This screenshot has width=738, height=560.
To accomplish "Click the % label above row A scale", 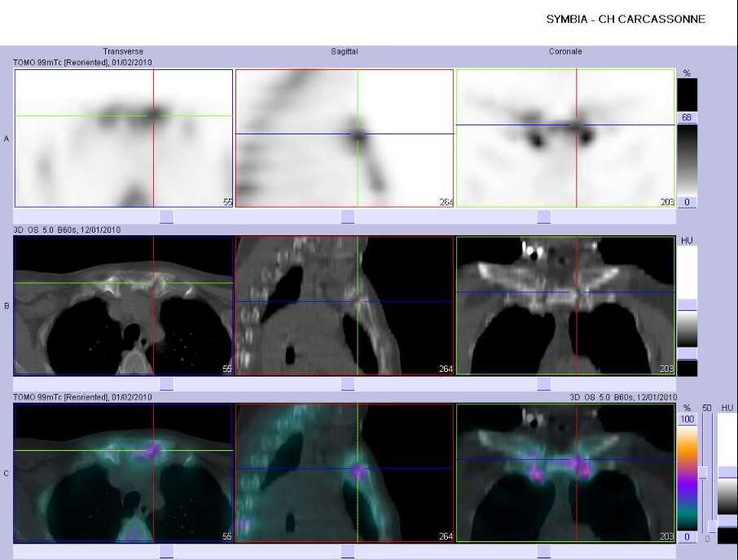I will 687,73.
